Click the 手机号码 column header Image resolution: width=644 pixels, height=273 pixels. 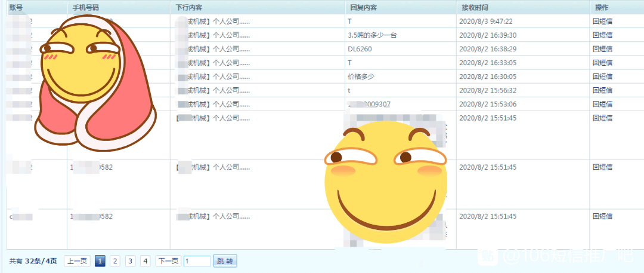tap(85, 8)
